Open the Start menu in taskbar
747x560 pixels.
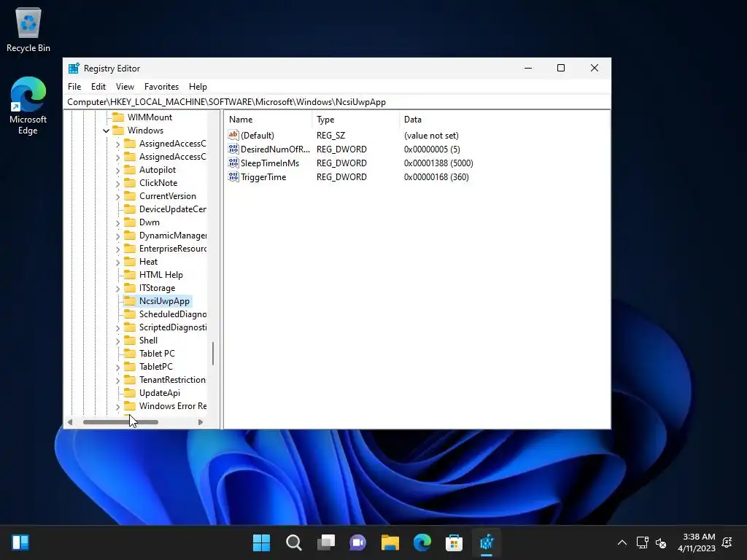pos(261,542)
